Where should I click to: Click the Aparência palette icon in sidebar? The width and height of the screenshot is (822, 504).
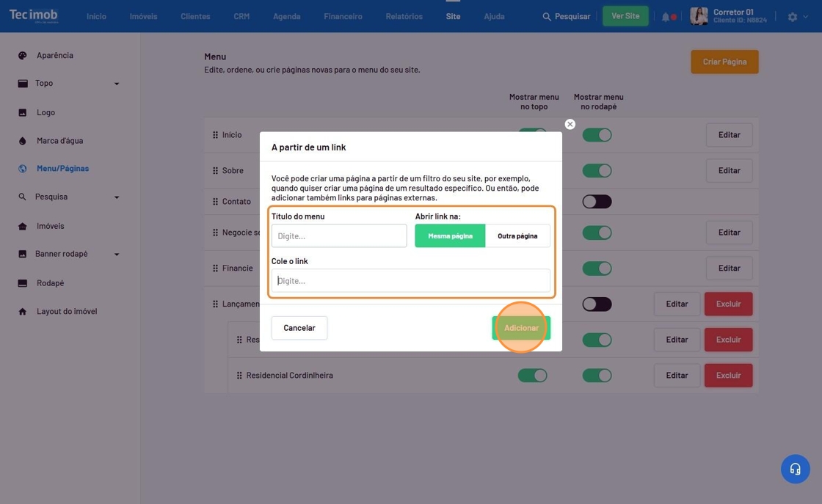coord(23,56)
